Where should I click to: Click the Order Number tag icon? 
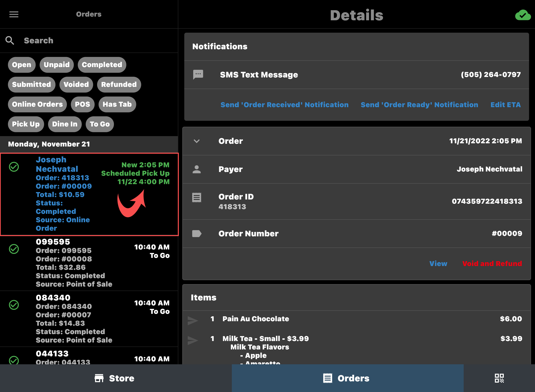tap(197, 233)
